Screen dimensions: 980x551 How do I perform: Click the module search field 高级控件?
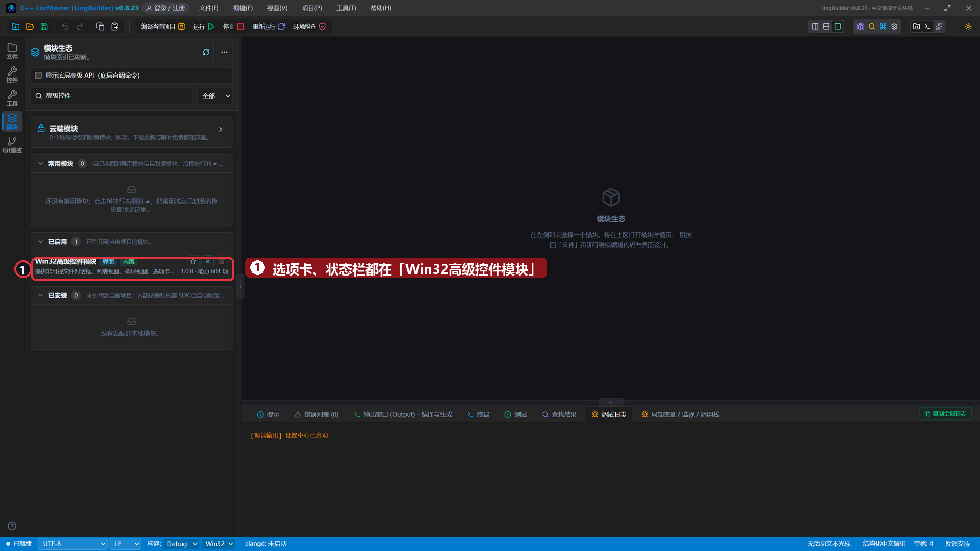click(112, 96)
